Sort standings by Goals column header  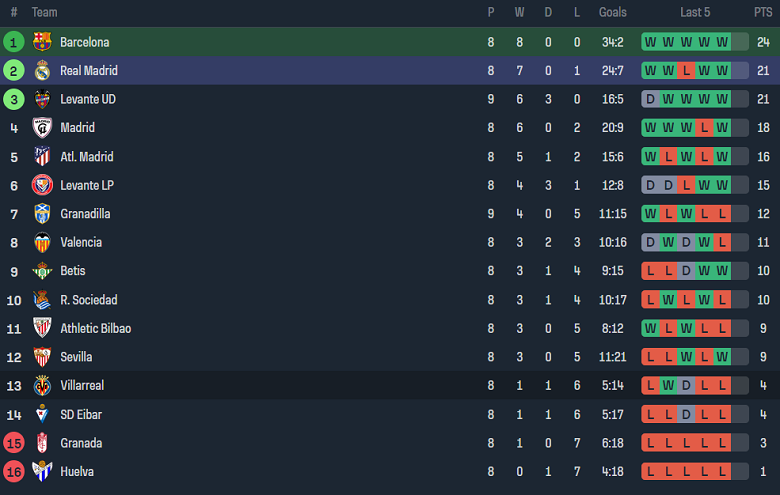[612, 12]
